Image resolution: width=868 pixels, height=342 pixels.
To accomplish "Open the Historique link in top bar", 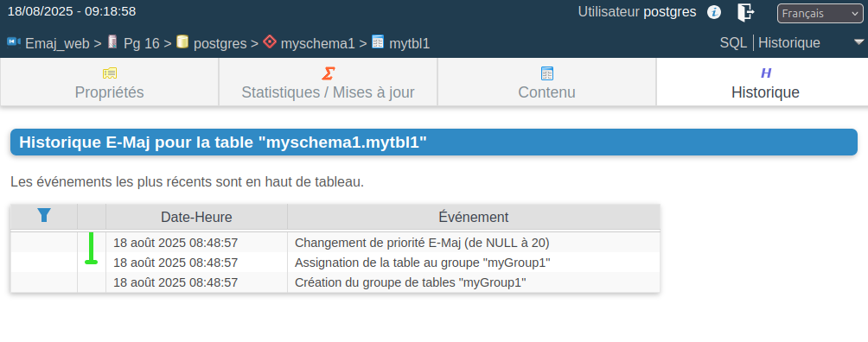I will tap(789, 42).
